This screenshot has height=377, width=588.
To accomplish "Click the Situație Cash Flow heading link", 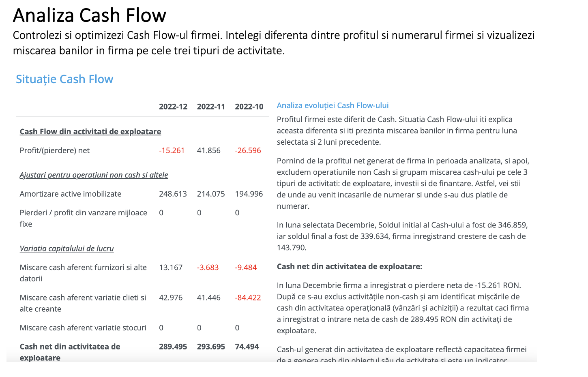I will pos(64,79).
